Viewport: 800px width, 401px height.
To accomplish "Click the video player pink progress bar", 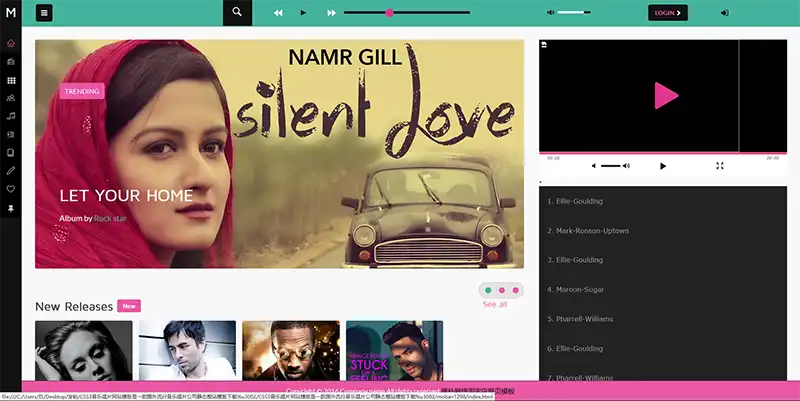I will 663,153.
